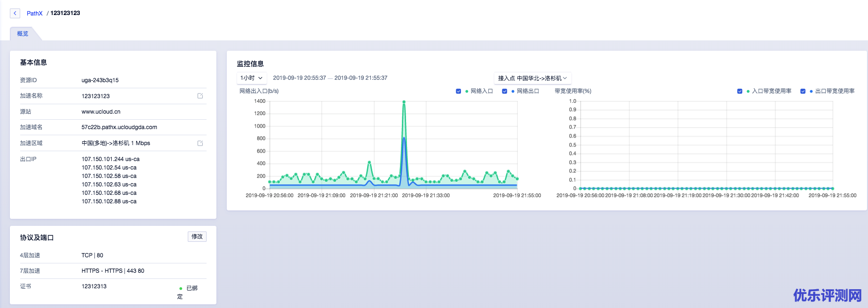The height and width of the screenshot is (308, 868).
Task: Click edit icon next to 加速区域
Action: 200,143
